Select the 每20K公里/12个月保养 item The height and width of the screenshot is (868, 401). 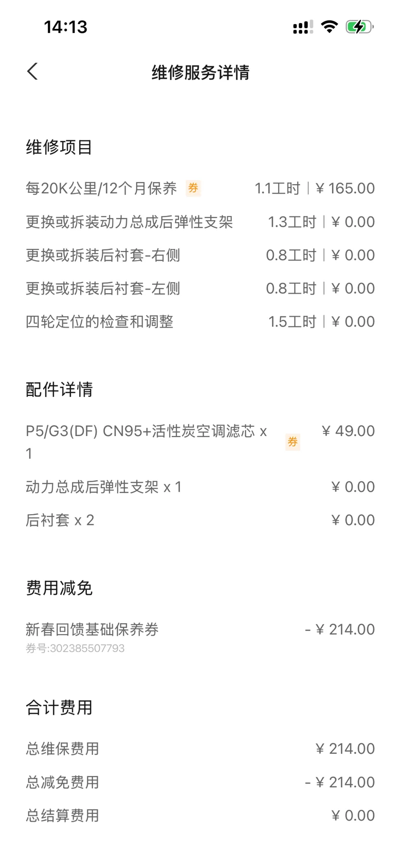pyautogui.click(x=101, y=188)
